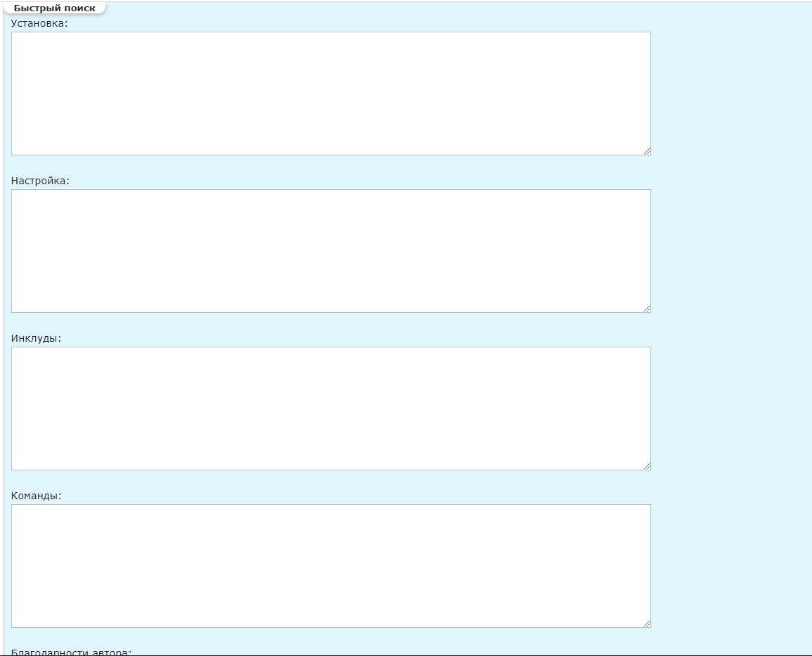Click blank blue area right of Установка field
This screenshot has height=656, width=812.
[731, 93]
